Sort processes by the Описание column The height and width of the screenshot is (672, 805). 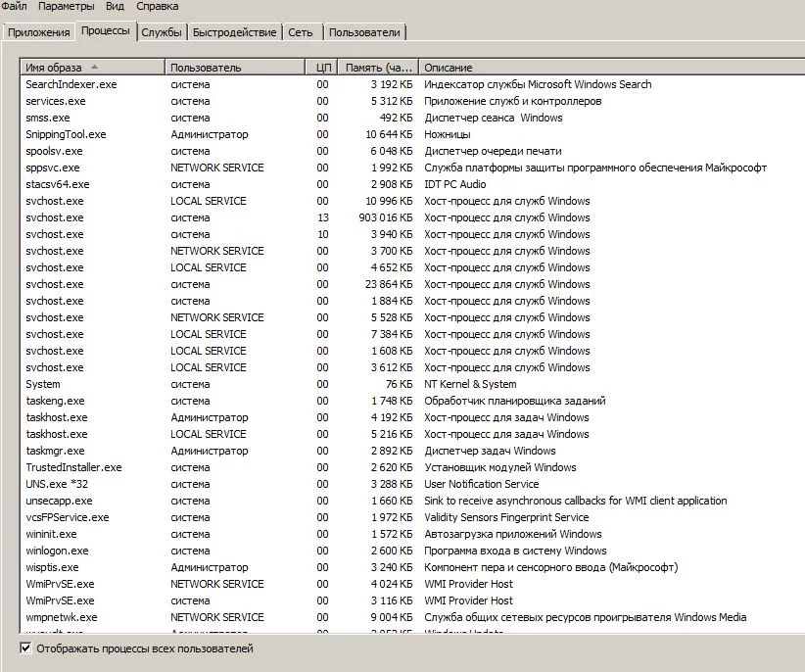(x=460, y=67)
